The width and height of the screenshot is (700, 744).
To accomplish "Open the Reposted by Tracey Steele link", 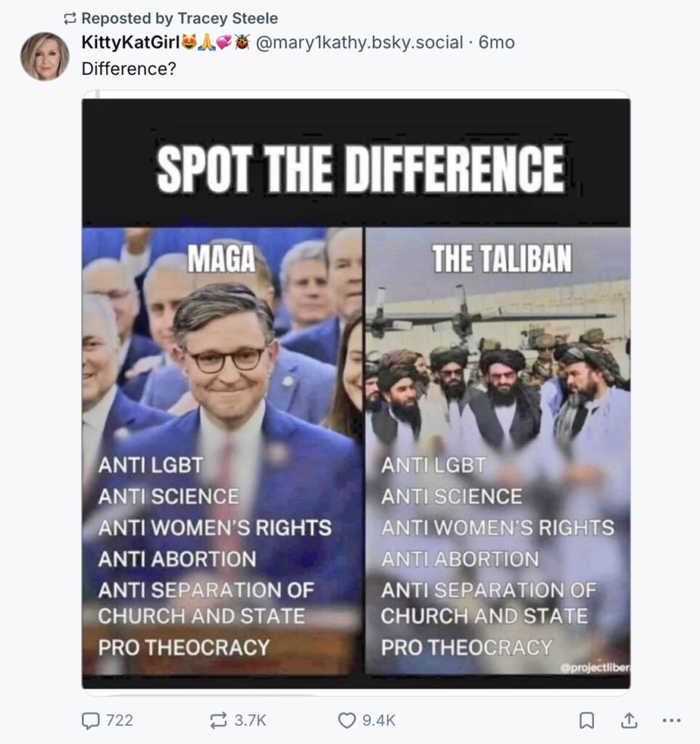I will (x=180, y=18).
